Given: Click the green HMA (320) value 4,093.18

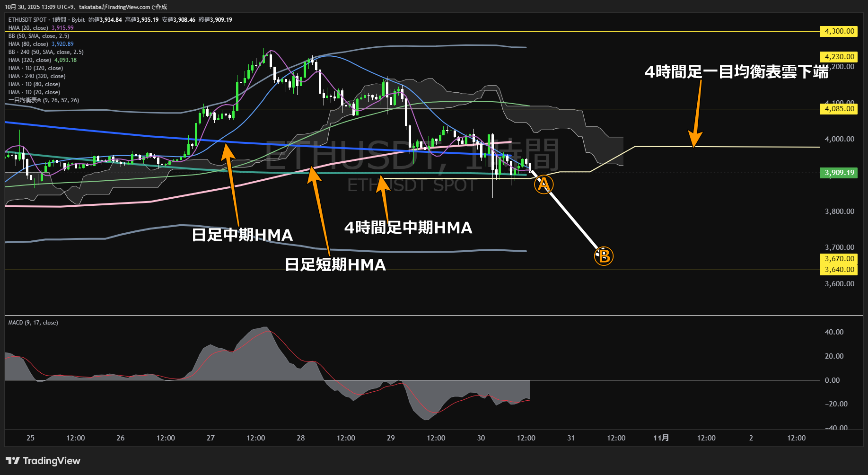Looking at the screenshot, I should (66, 60).
